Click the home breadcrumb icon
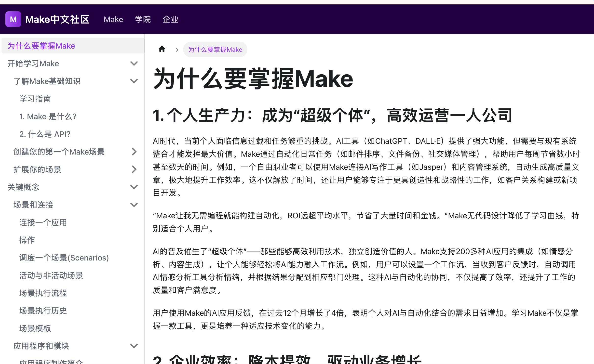Viewport: 594px width, 364px height. (162, 49)
